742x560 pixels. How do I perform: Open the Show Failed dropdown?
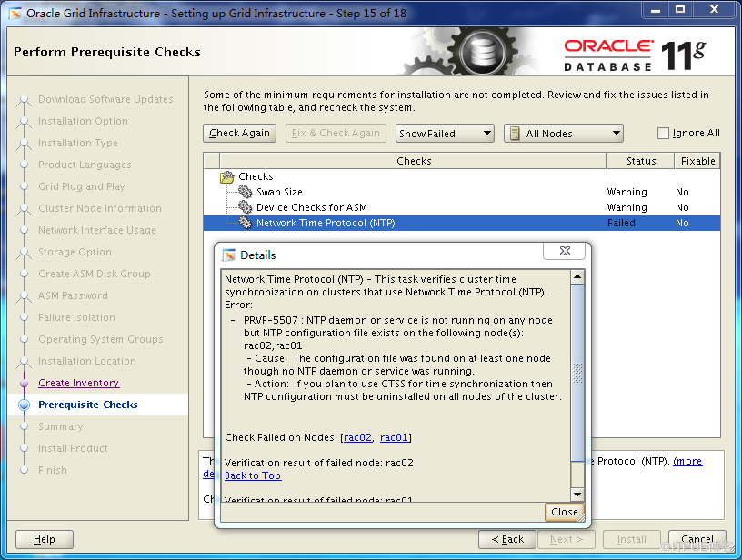[445, 134]
